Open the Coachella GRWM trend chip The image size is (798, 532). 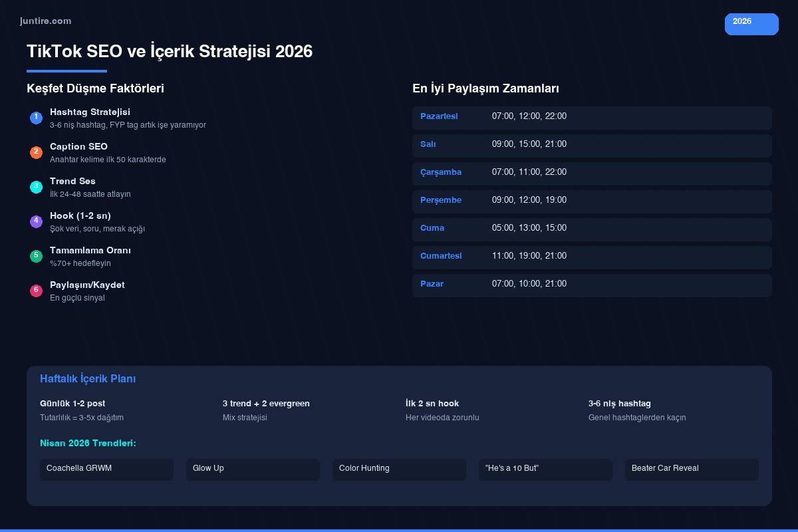click(x=106, y=469)
